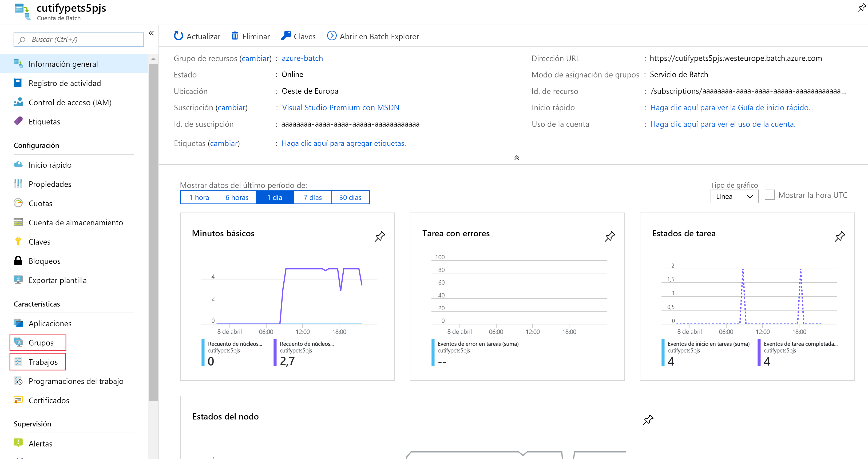Pin the Minutos básicos chart
The image size is (868, 459).
pyautogui.click(x=380, y=236)
